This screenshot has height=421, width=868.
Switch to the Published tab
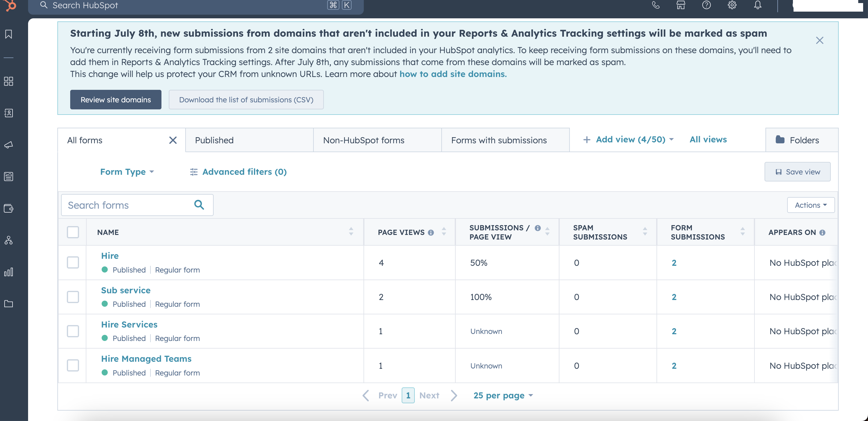pos(249,140)
